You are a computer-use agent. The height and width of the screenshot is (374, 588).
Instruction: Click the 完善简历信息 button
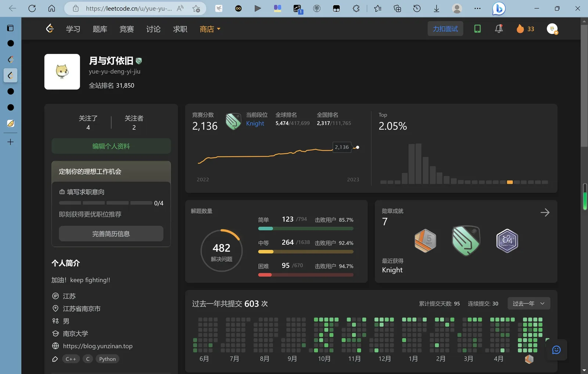111,234
